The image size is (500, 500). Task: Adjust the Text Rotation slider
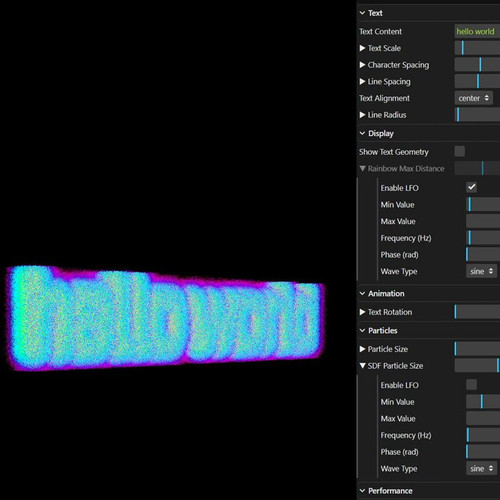[477, 312]
